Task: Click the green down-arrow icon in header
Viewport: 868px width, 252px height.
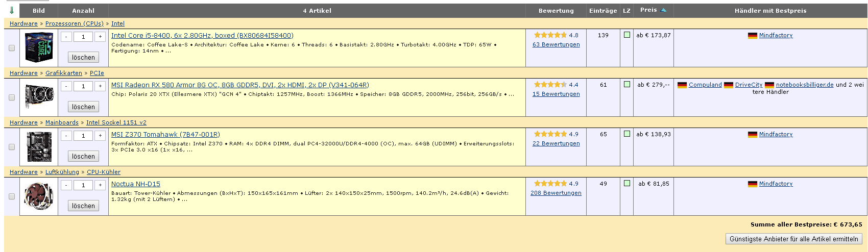Action: coord(12,11)
